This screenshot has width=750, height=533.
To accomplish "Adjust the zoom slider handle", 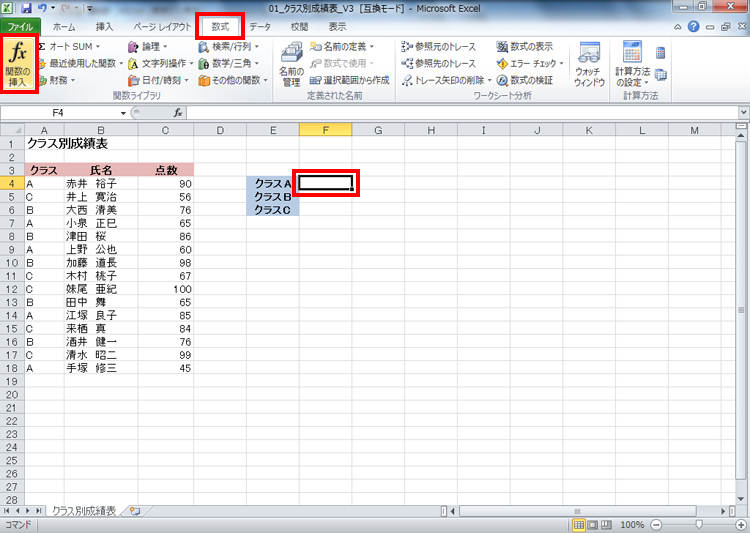I will pos(699,525).
